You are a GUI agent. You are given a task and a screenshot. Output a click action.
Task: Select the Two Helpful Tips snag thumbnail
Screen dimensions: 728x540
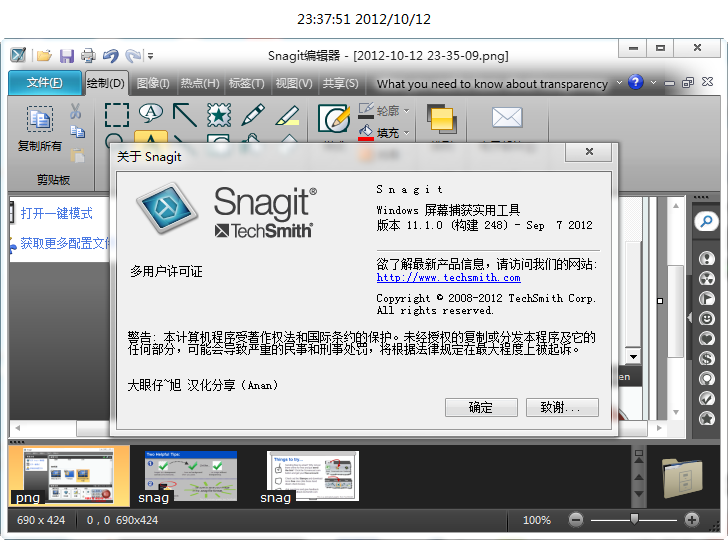190,476
